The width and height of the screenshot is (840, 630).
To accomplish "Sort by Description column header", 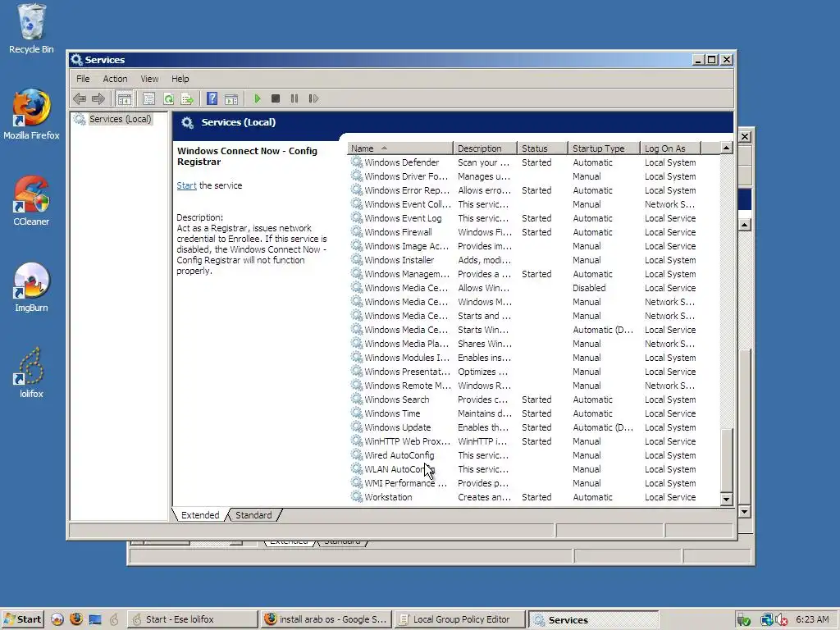I will point(485,148).
